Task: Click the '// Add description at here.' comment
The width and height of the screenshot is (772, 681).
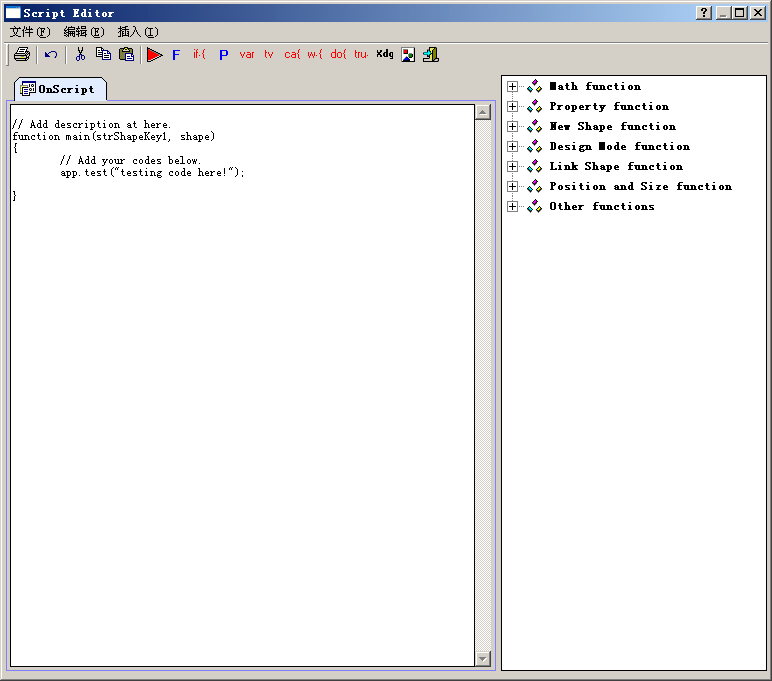Action: (x=92, y=125)
